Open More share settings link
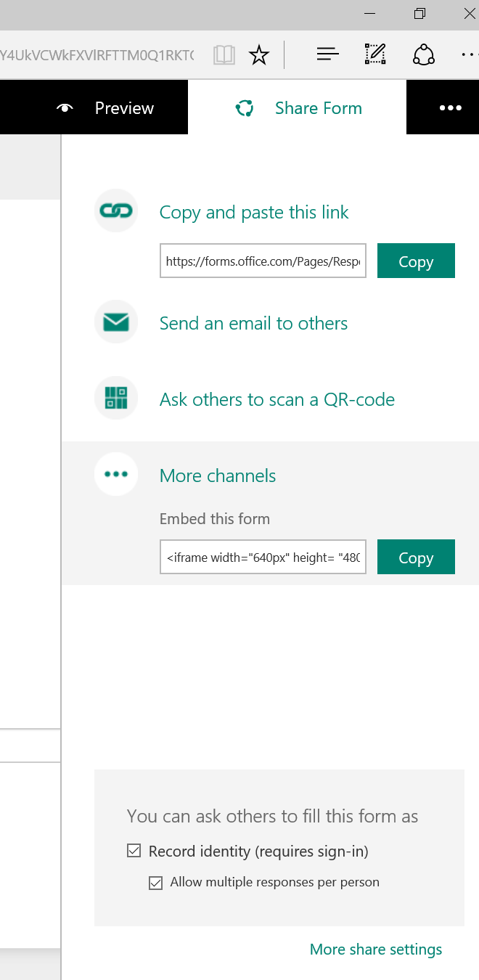This screenshot has height=980, width=479. click(375, 949)
